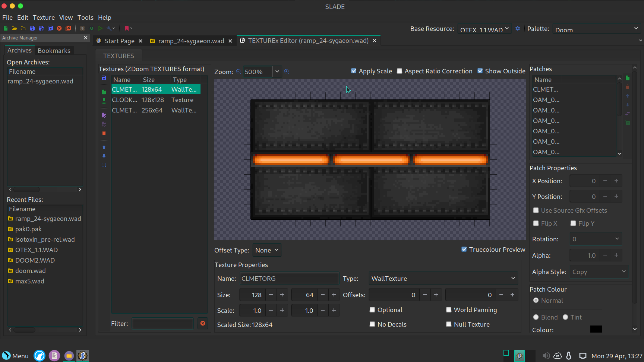Switch to the Start Page tab

119,41
